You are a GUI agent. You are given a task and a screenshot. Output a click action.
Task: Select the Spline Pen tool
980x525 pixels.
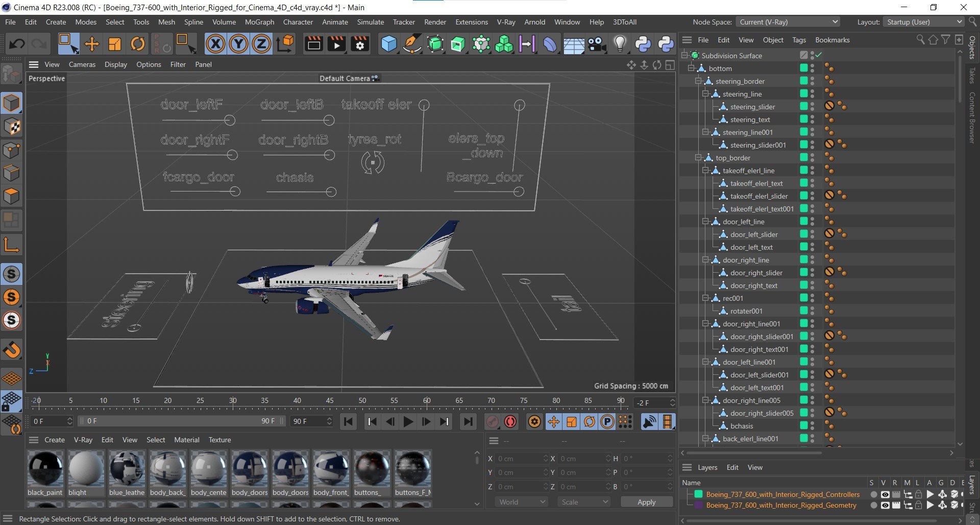tap(412, 44)
